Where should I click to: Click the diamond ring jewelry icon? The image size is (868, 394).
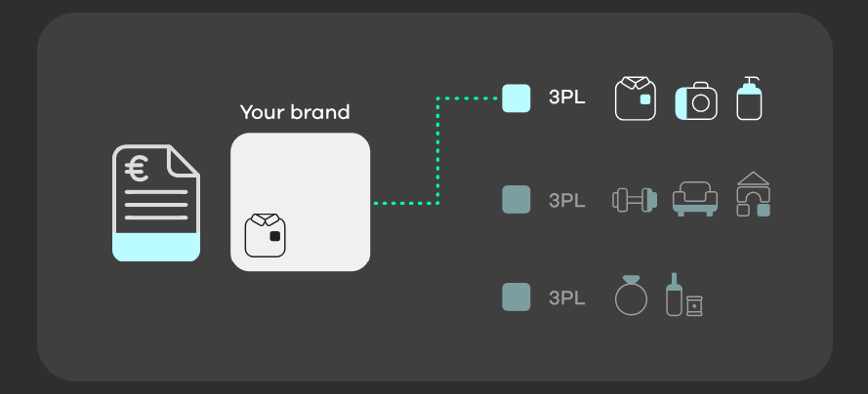(631, 295)
